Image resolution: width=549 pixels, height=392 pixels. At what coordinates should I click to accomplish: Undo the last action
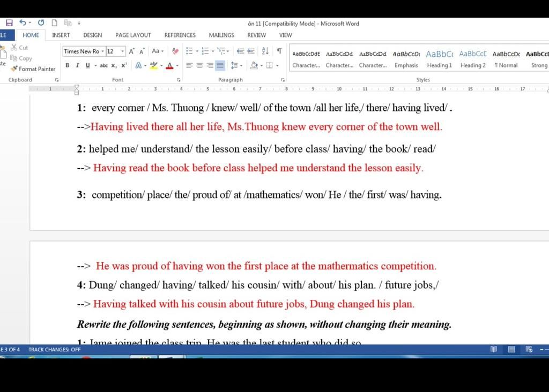(23, 22)
